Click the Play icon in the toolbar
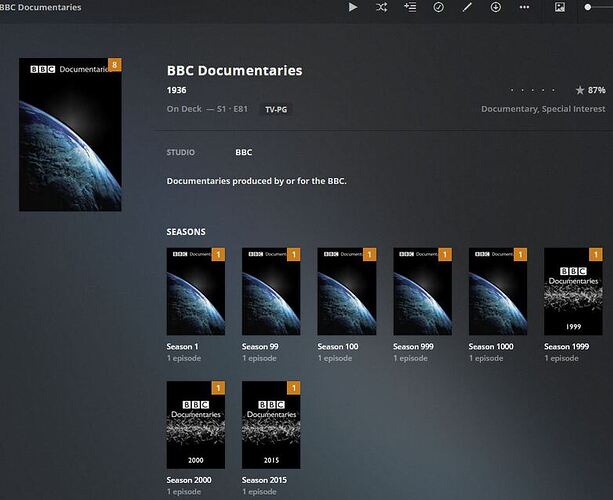The width and height of the screenshot is (613, 500). point(353,7)
